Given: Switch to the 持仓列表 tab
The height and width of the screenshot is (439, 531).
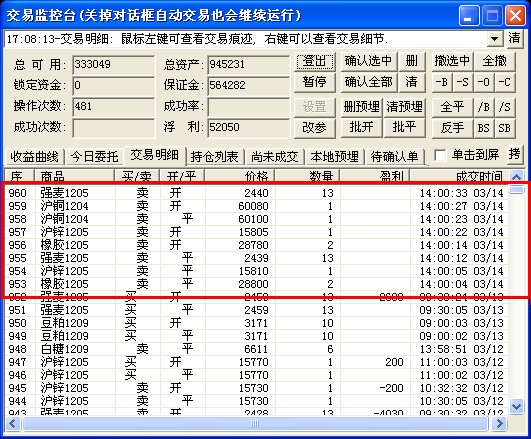Looking at the screenshot, I should [214, 157].
